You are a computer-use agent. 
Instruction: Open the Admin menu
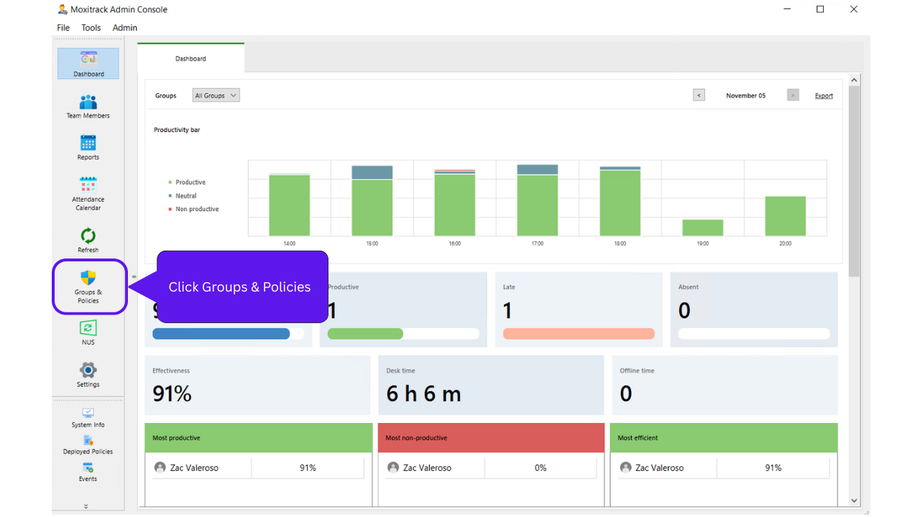125,28
